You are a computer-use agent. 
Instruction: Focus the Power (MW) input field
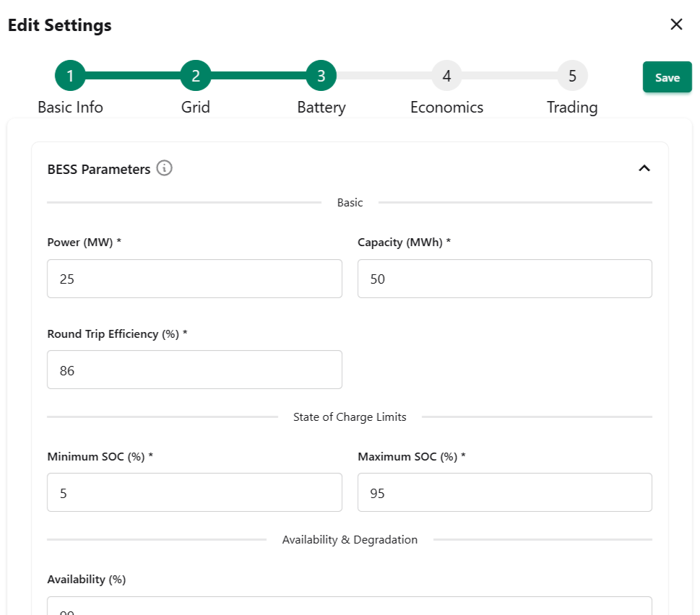click(x=194, y=279)
